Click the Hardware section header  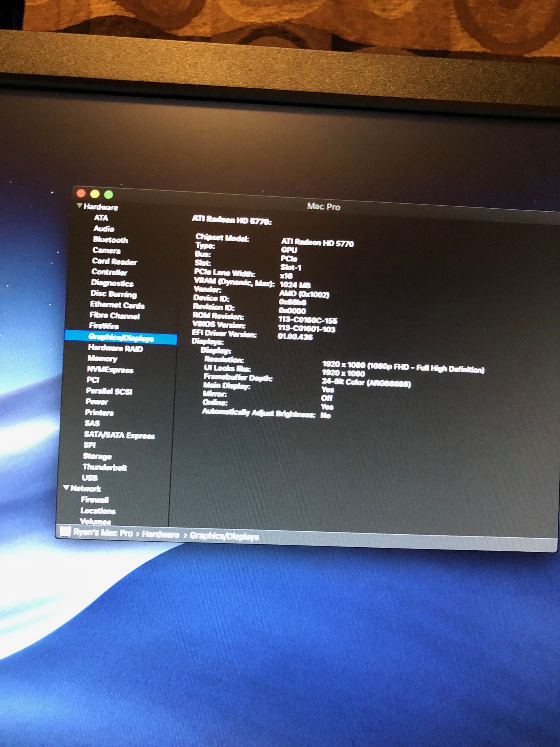click(x=101, y=207)
